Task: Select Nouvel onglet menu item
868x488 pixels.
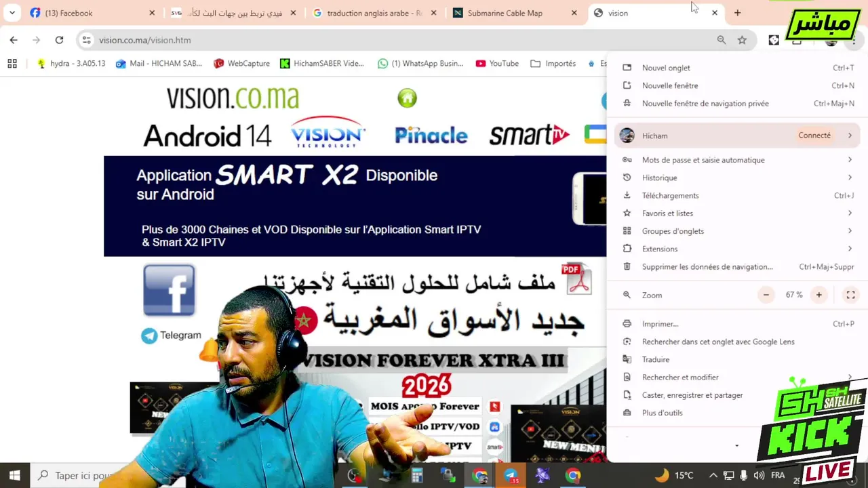Action: (x=737, y=68)
